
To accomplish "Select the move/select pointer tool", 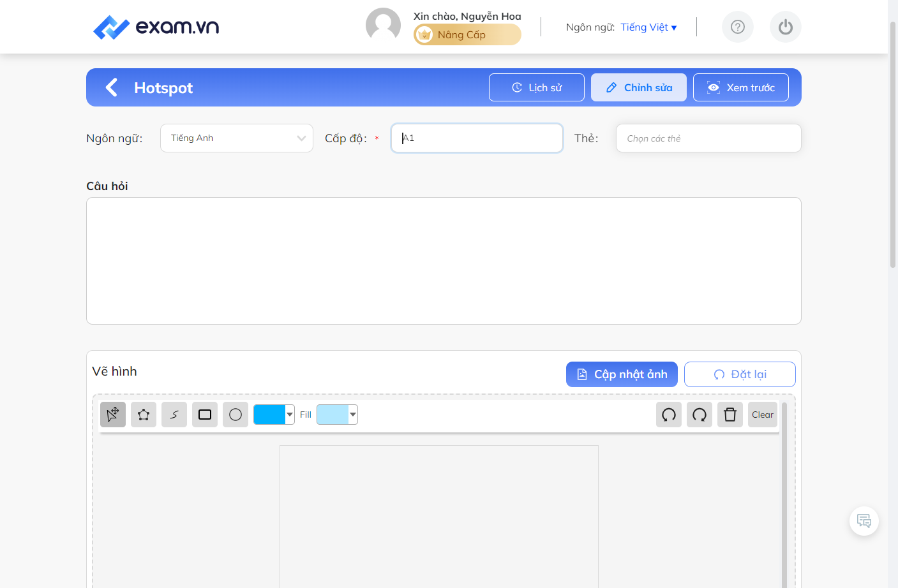I will click(x=113, y=415).
